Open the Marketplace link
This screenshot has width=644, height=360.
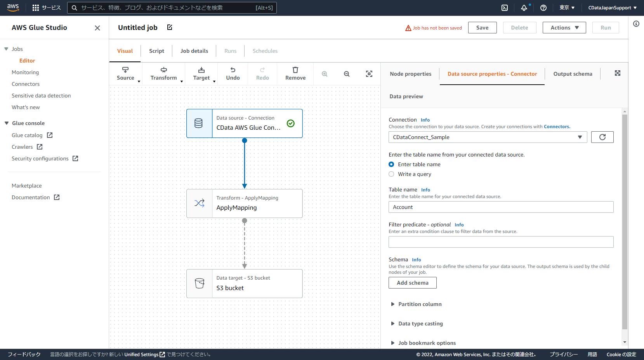[27, 186]
